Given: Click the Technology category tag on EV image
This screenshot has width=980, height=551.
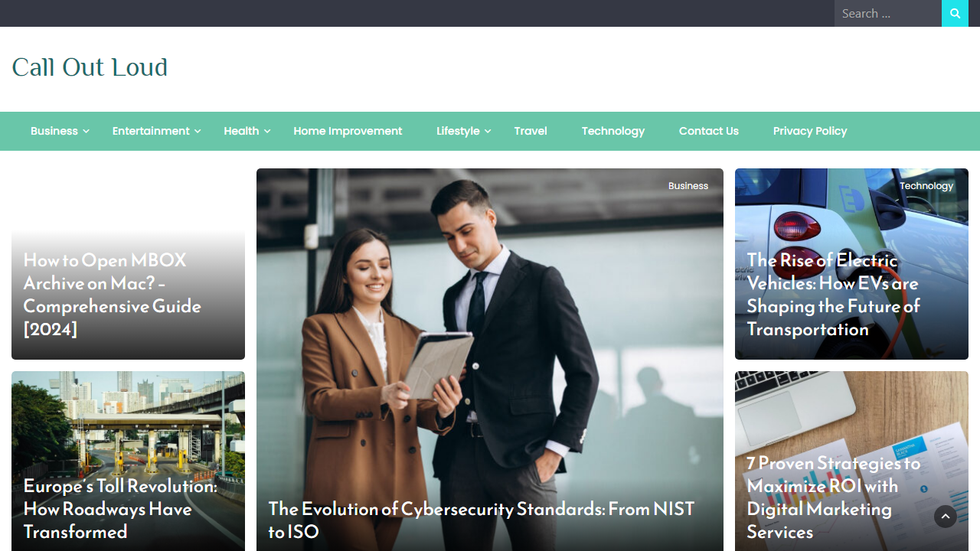Looking at the screenshot, I should click(926, 186).
